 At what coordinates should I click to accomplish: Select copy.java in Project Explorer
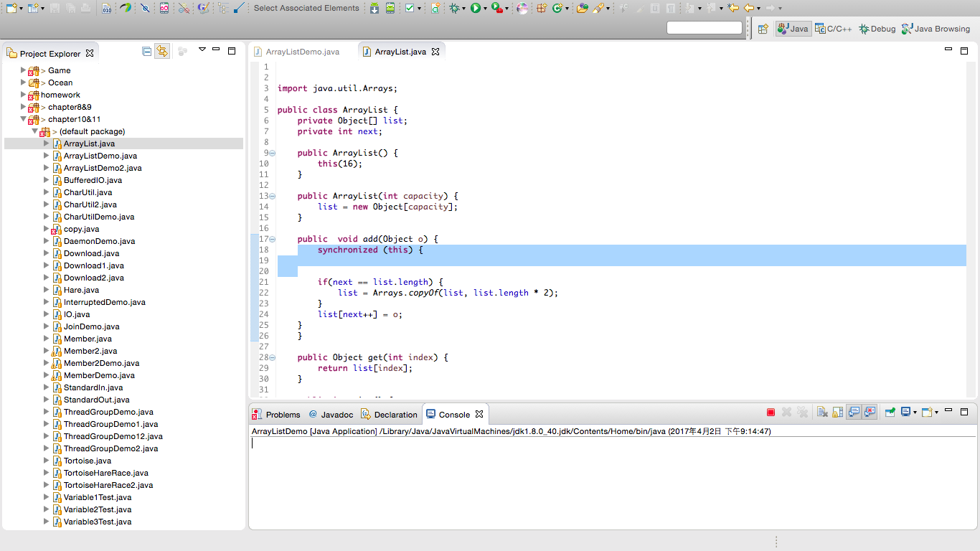[x=82, y=229]
